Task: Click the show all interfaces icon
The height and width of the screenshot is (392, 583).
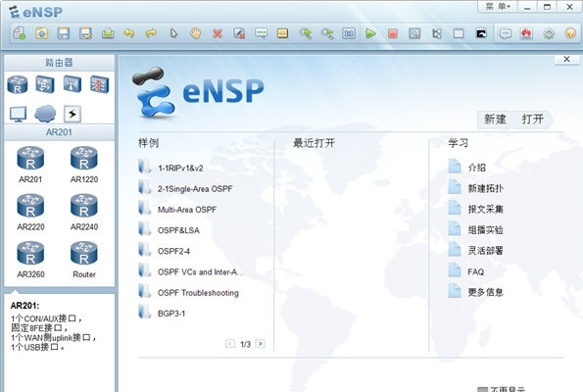Action: (x=437, y=33)
